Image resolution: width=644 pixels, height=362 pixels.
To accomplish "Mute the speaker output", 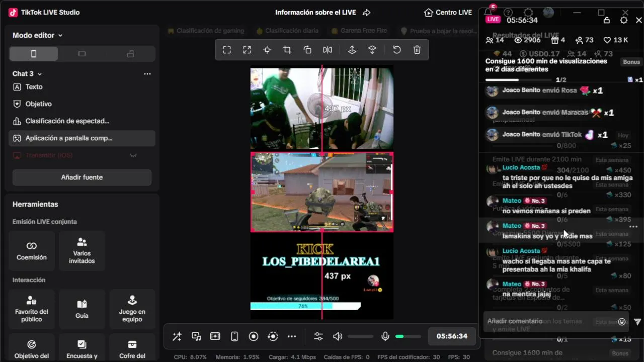I will point(338,336).
